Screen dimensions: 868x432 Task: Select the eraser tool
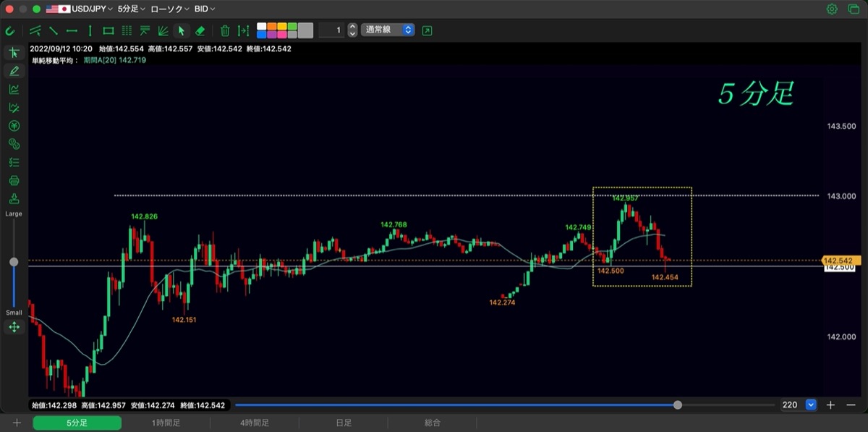[x=200, y=30]
